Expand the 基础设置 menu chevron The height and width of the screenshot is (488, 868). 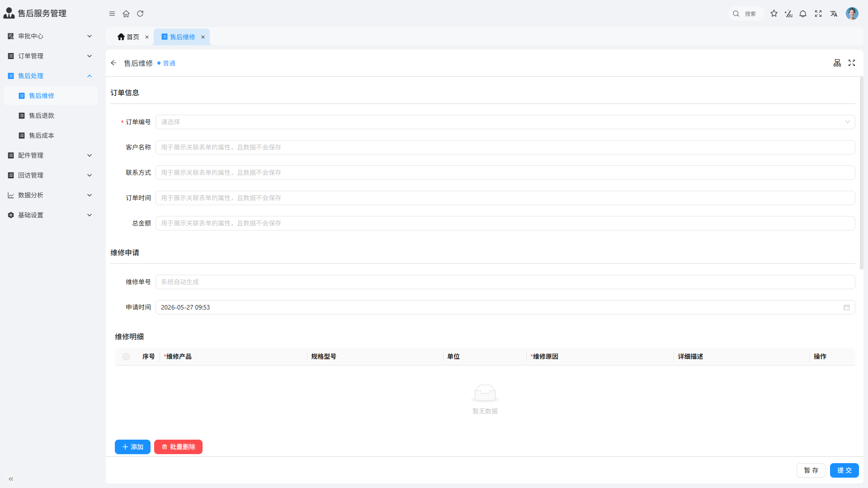click(x=90, y=215)
